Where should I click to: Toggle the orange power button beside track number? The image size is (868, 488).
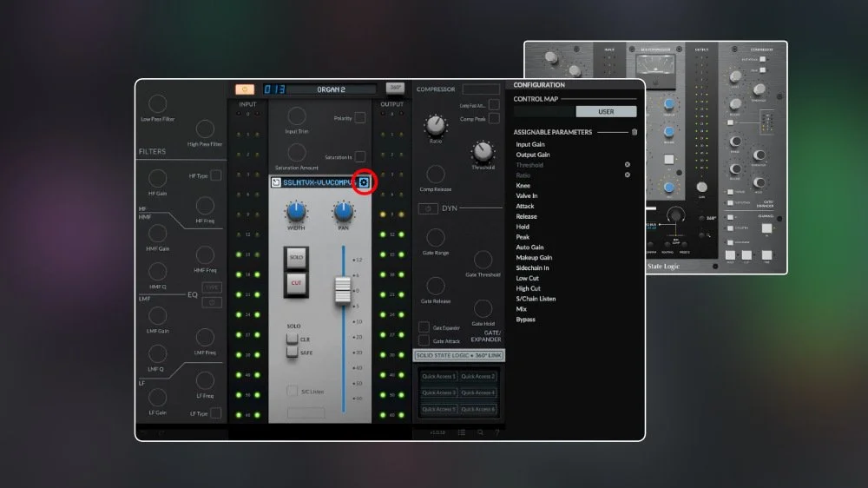245,89
